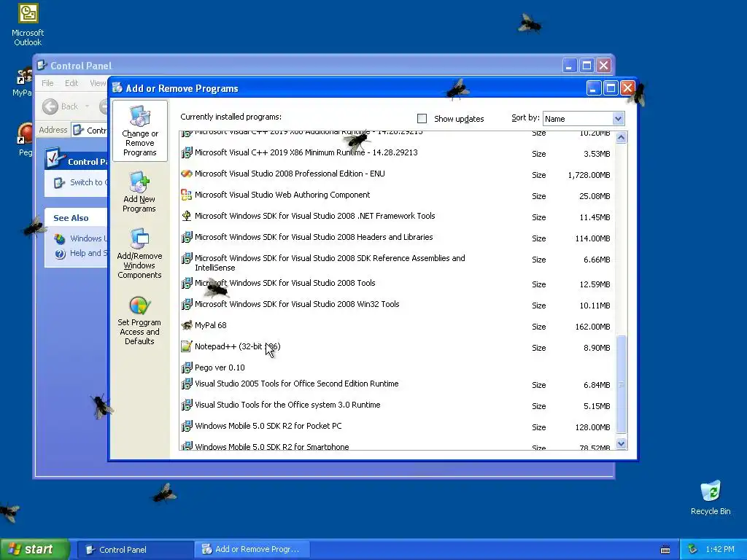Open Set Program Access and Defaults icon

[x=139, y=306]
